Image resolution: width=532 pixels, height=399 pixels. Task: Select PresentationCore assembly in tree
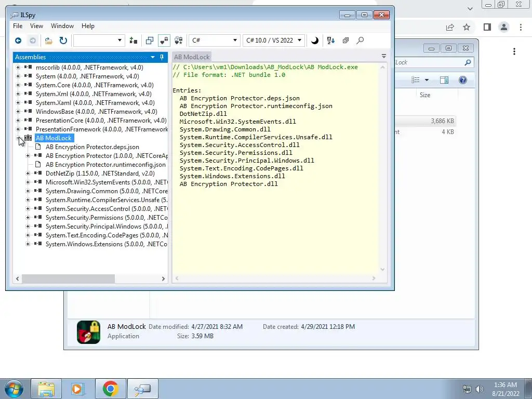(x=101, y=121)
